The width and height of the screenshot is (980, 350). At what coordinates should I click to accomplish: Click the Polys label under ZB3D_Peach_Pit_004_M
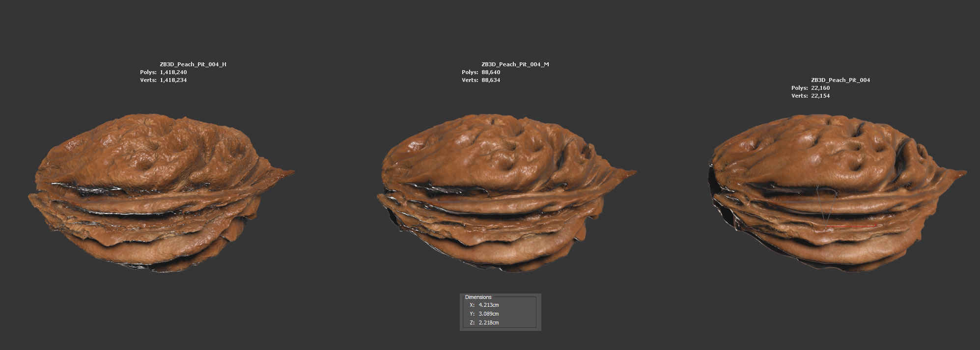pyautogui.click(x=469, y=72)
